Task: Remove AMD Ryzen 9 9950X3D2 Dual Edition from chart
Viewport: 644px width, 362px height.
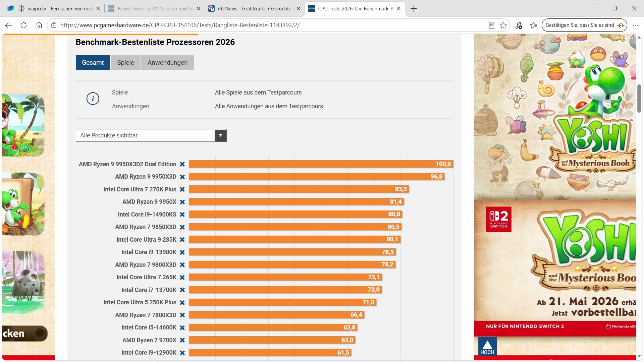Action: tap(182, 164)
